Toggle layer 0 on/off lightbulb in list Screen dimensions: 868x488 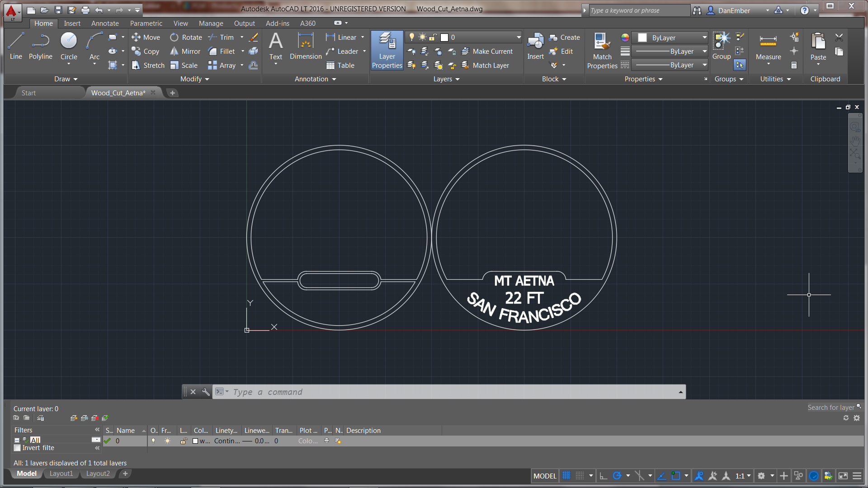point(153,441)
